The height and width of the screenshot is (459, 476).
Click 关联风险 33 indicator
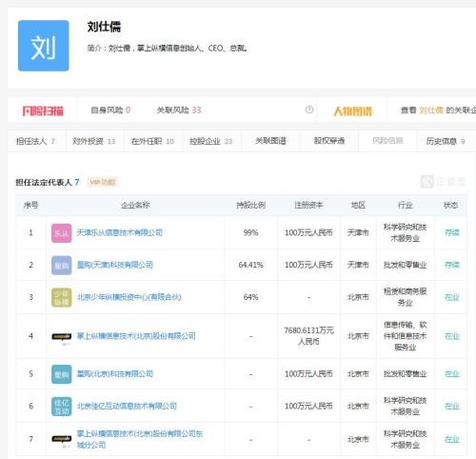tap(179, 110)
